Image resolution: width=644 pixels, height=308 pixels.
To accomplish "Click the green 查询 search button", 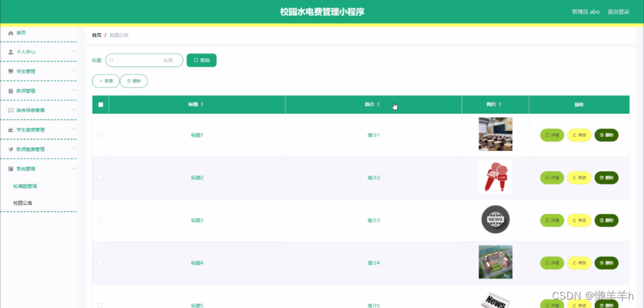I will coord(201,60).
